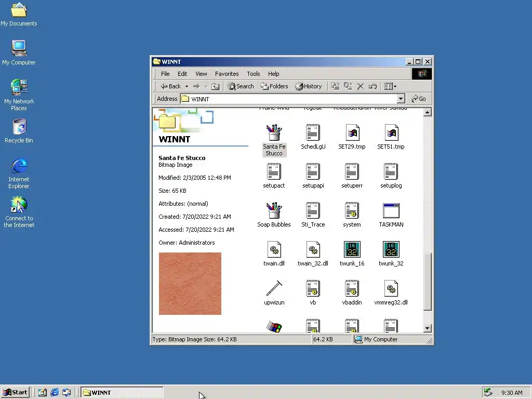
Task: Click the scrollbar down arrow
Action: tap(428, 328)
